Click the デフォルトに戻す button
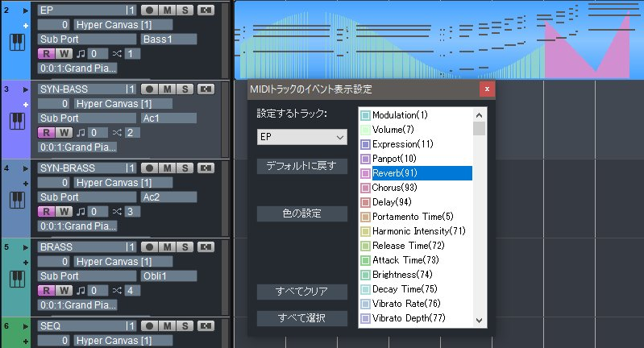Image resolution: width=644 pixels, height=348 pixels. pyautogui.click(x=301, y=167)
